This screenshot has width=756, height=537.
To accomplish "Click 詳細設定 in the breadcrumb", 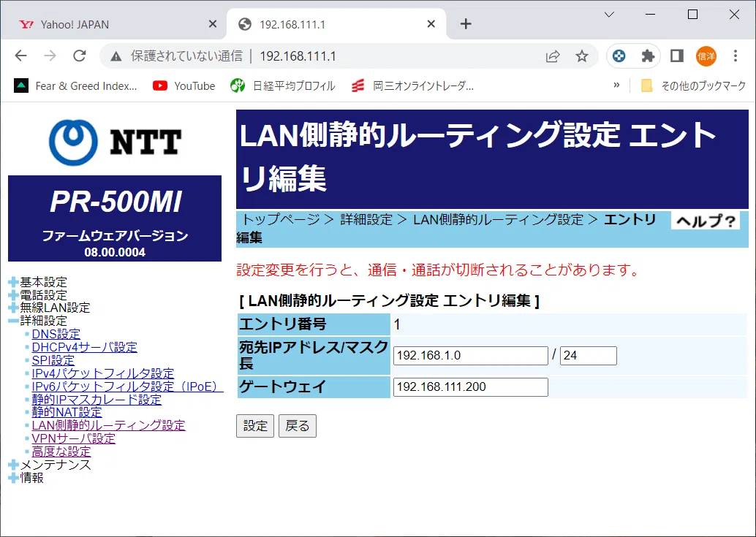I will (x=366, y=220).
